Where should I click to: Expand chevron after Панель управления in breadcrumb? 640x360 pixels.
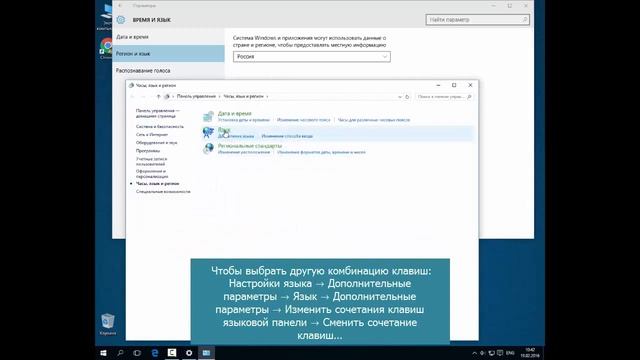coord(220,97)
